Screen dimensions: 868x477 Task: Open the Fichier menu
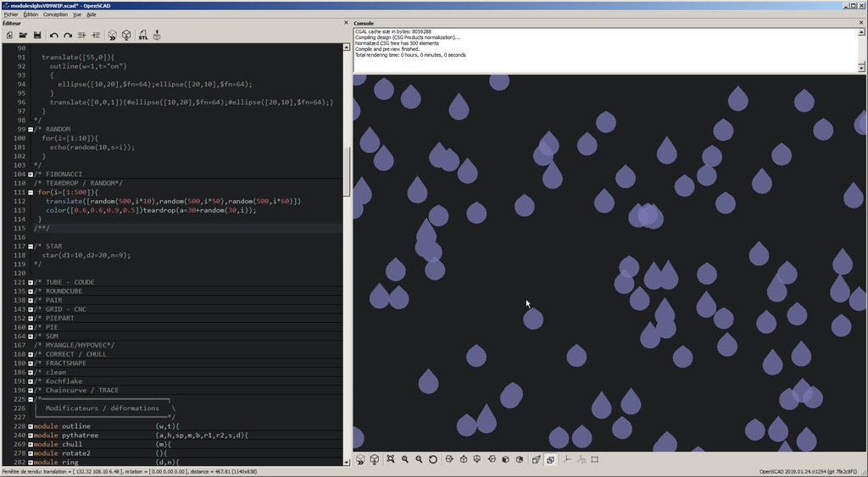pyautogui.click(x=10, y=14)
